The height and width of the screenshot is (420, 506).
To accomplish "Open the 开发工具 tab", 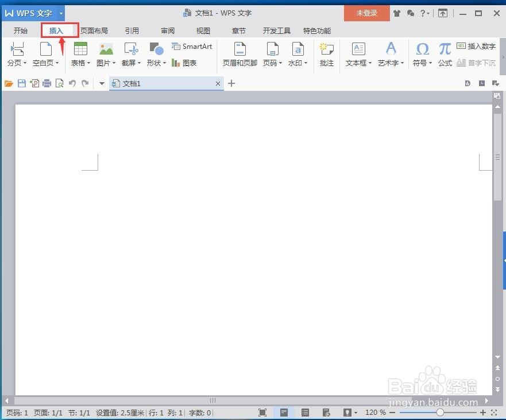I will [x=277, y=30].
